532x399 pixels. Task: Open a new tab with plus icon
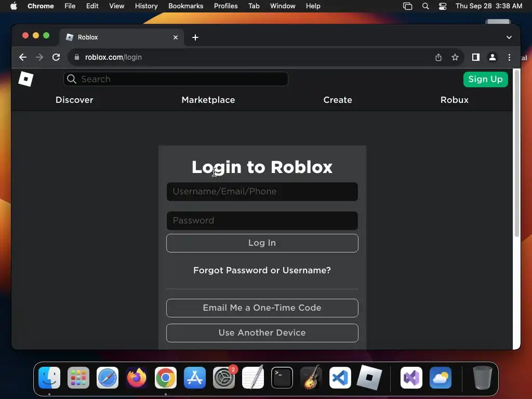(x=195, y=37)
